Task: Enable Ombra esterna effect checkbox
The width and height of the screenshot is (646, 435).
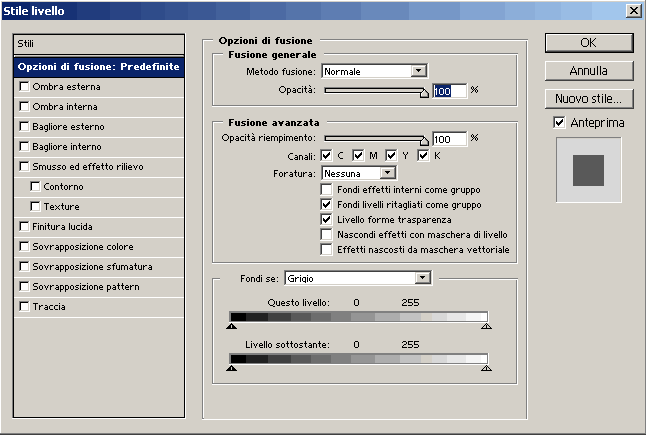Action: 24,87
